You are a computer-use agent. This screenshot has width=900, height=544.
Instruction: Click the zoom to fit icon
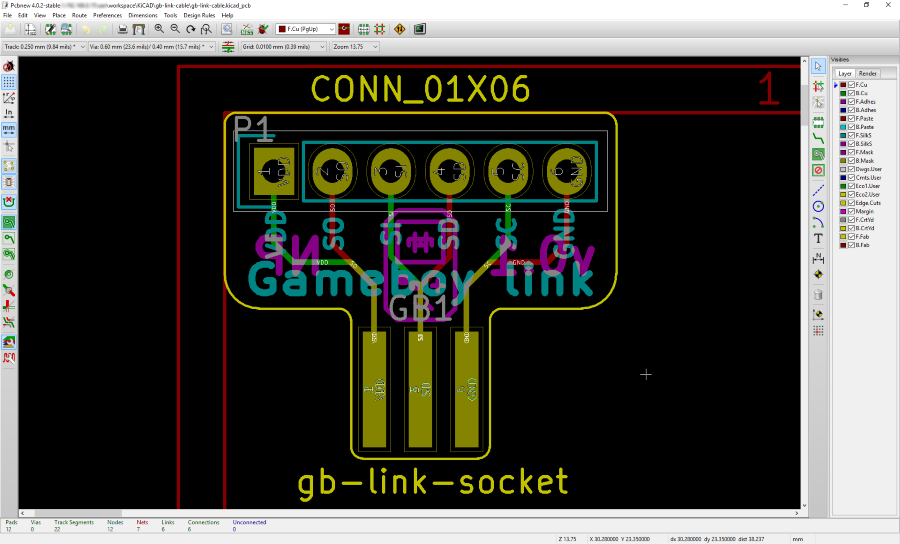point(206,29)
